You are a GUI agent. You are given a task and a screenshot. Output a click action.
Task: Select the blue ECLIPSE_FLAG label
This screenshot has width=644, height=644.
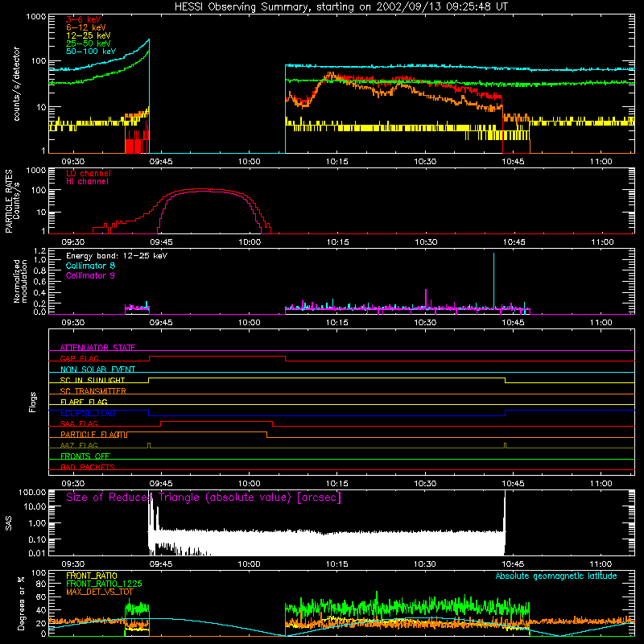88,413
